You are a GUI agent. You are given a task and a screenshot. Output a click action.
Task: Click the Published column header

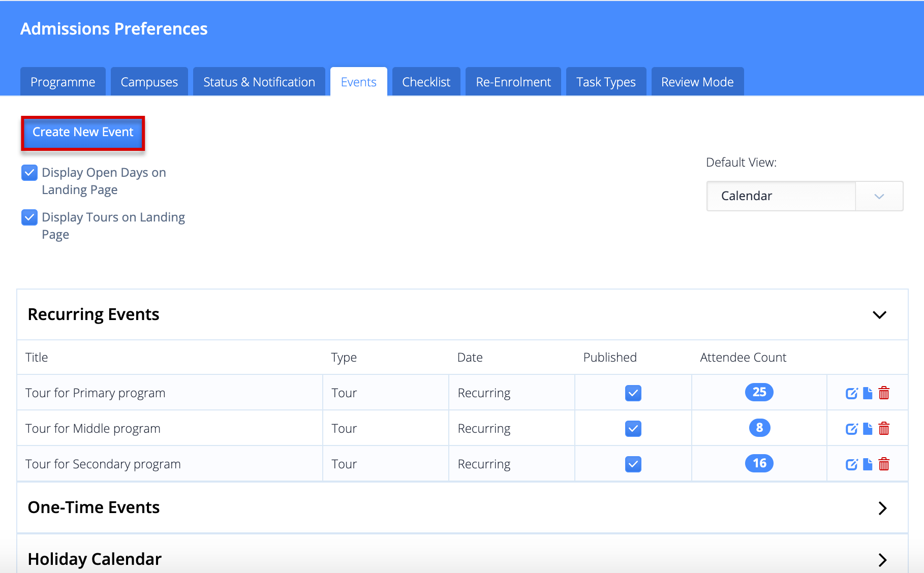(x=610, y=358)
